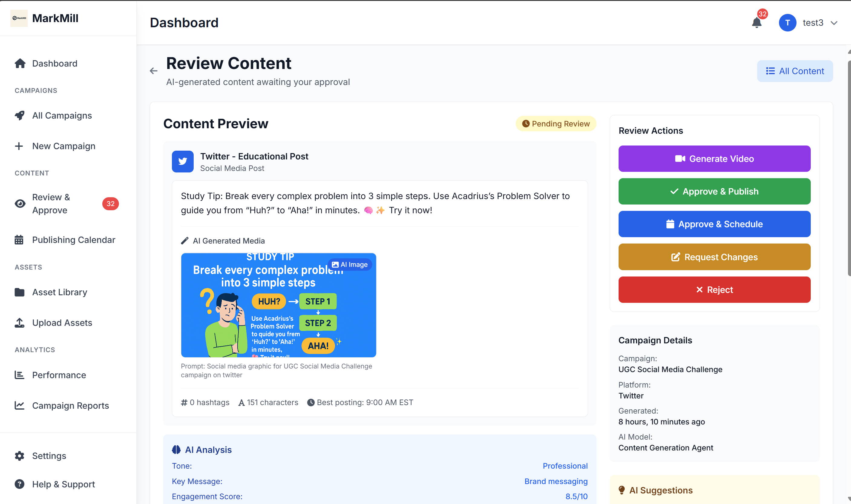This screenshot has width=851, height=504.
Task: Open the test3 account dropdown chevron
Action: (834, 23)
